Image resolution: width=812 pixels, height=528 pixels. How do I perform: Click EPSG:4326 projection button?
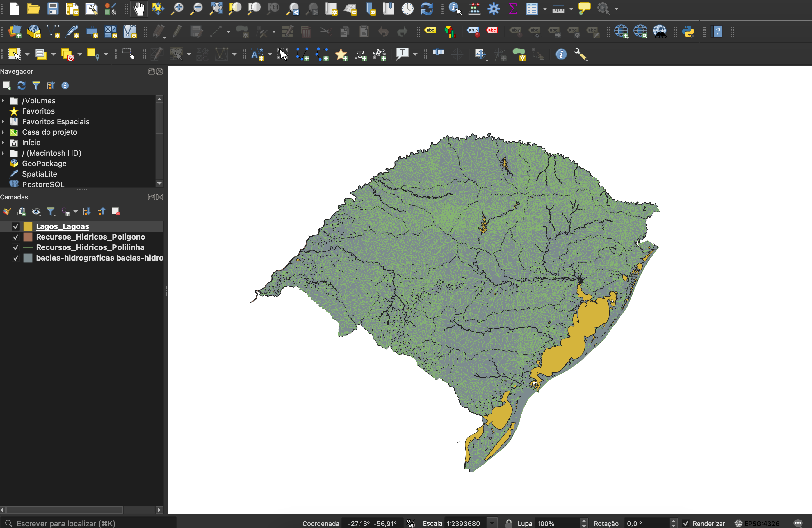point(757,524)
